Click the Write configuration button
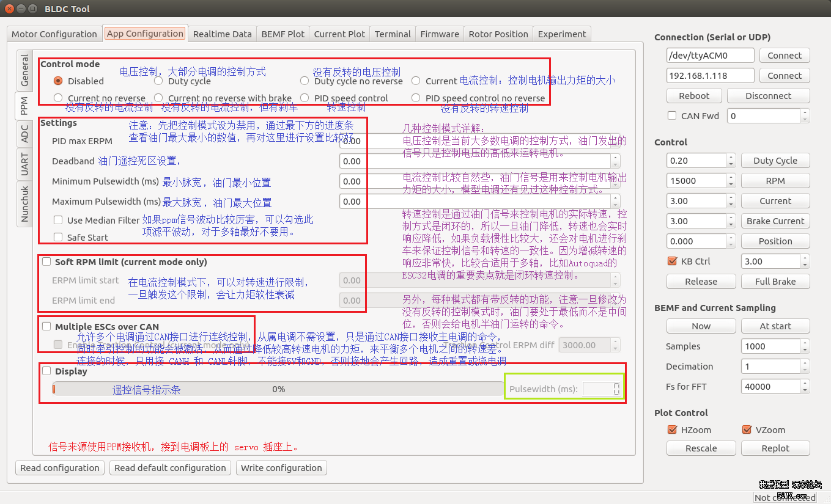This screenshot has height=504, width=831. pos(281,467)
